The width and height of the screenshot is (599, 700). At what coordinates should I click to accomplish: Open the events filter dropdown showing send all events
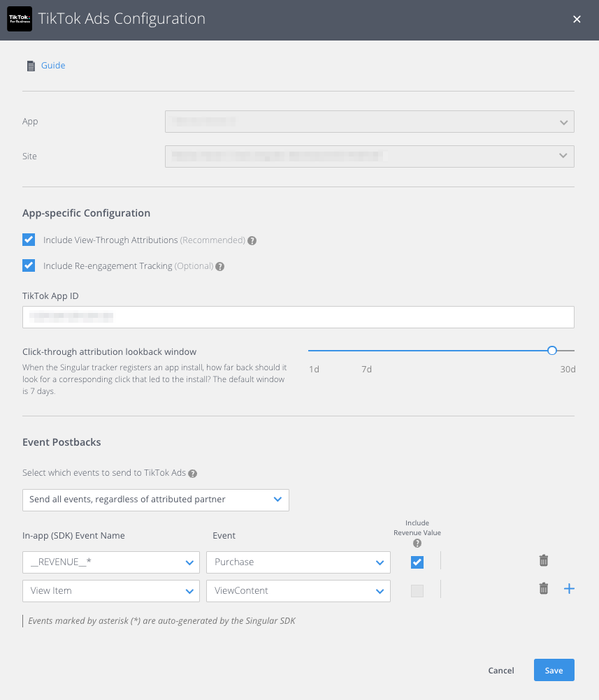tap(155, 500)
